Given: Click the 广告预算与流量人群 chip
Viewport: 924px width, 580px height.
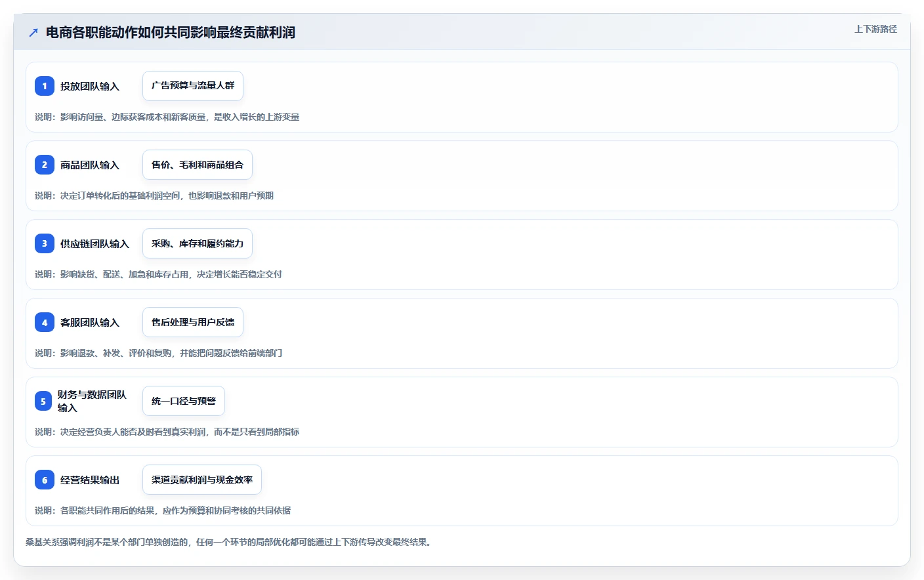Looking at the screenshot, I should 193,86.
